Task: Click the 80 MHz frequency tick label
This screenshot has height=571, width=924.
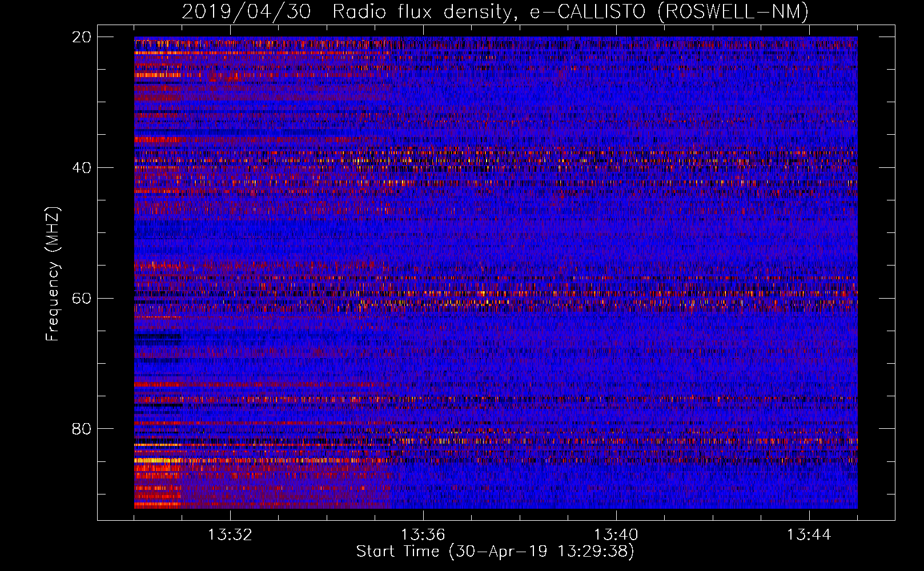Action: [x=82, y=429]
